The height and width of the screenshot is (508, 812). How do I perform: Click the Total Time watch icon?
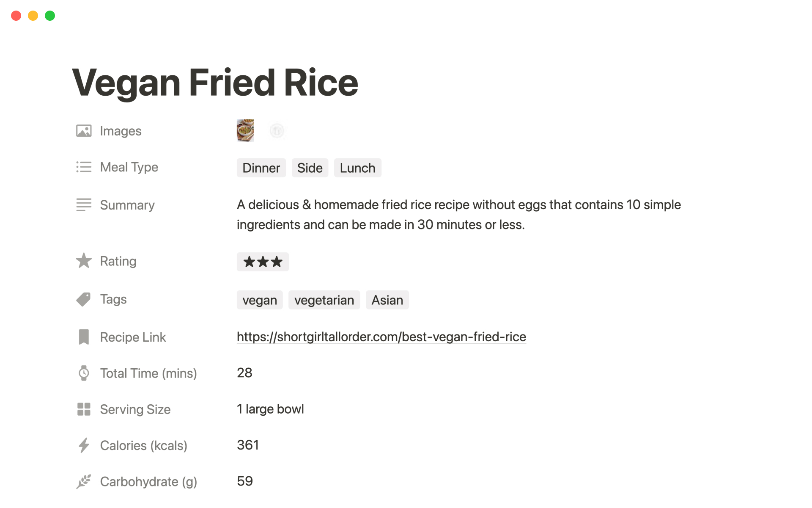(x=84, y=373)
